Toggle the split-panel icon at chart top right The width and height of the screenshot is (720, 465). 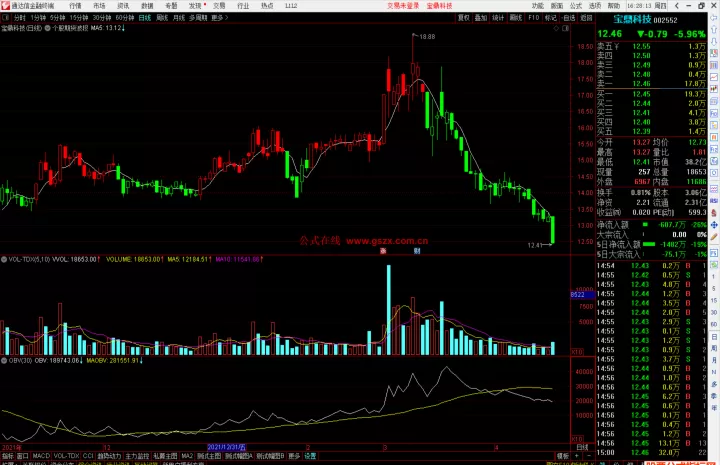click(566, 28)
